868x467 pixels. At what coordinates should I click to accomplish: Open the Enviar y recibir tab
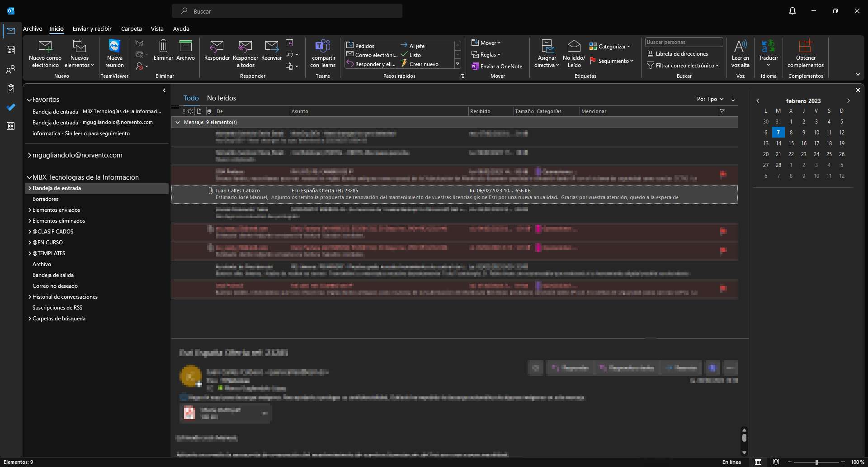[92, 29]
